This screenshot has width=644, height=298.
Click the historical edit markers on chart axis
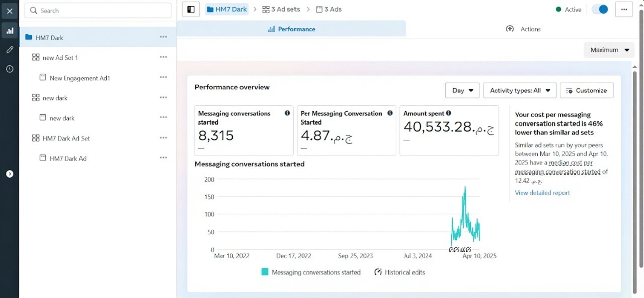460,249
